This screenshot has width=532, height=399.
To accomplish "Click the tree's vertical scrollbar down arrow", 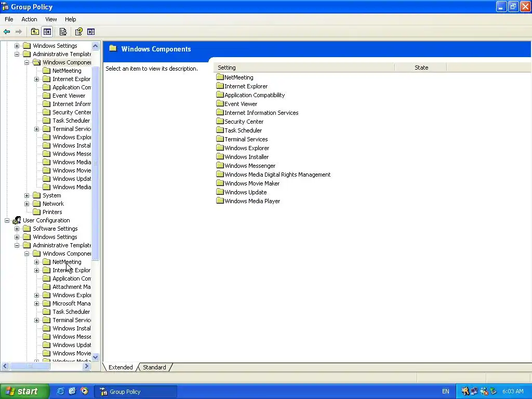I will click(96, 357).
